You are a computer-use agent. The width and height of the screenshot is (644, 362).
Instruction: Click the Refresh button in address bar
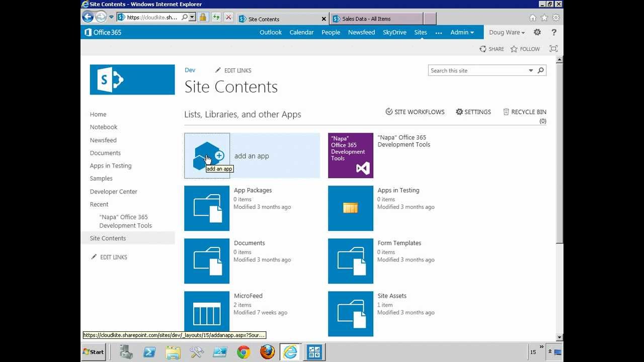[x=216, y=17]
